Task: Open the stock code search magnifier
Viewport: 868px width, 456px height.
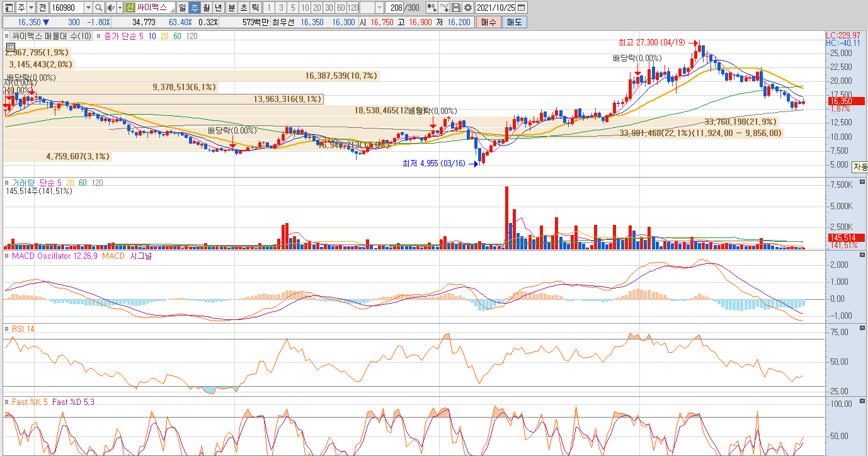Action: pos(99,8)
